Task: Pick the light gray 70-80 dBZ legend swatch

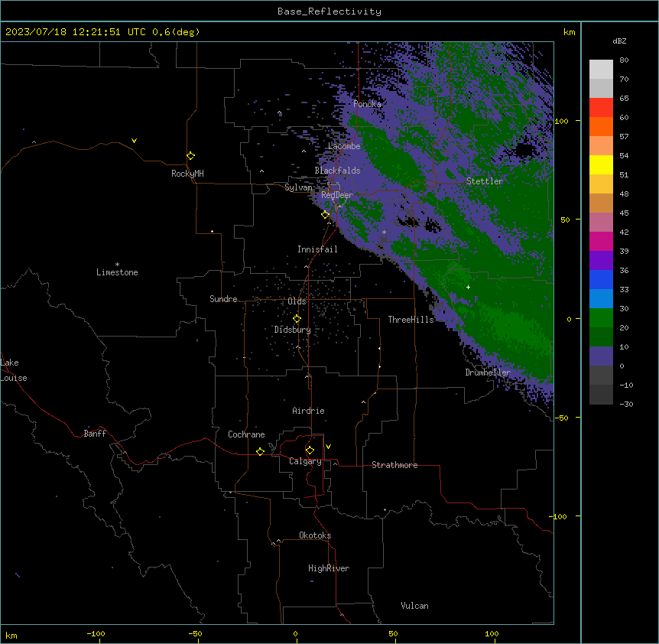Action: pyautogui.click(x=601, y=70)
